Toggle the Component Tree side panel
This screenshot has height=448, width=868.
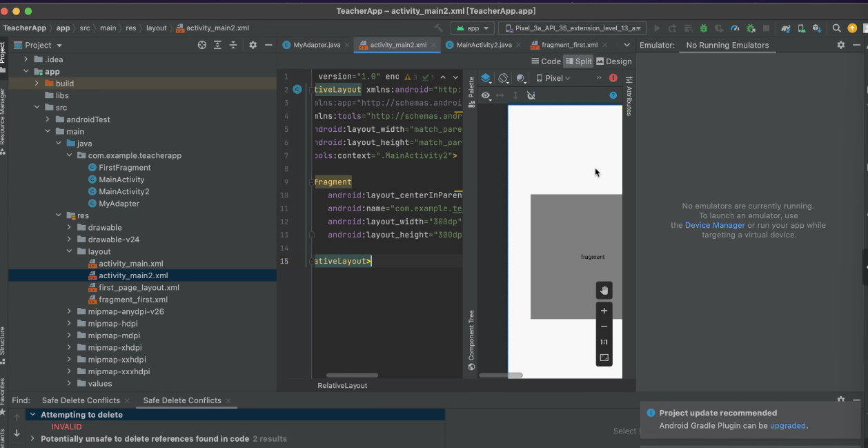[x=471, y=340]
